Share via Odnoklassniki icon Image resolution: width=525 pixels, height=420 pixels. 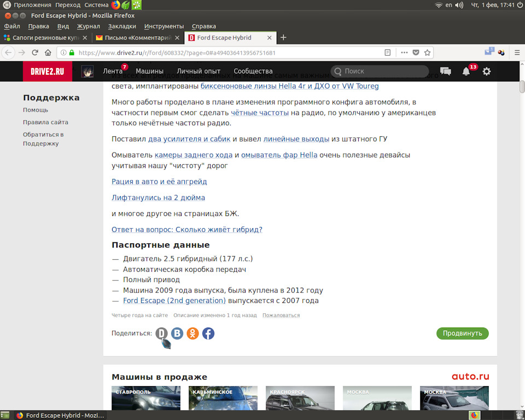pyautogui.click(x=192, y=333)
